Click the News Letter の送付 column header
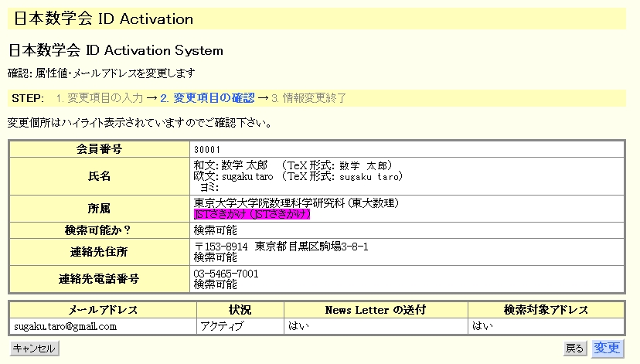Image resolution: width=640 pixels, height=364 pixels. click(x=376, y=310)
